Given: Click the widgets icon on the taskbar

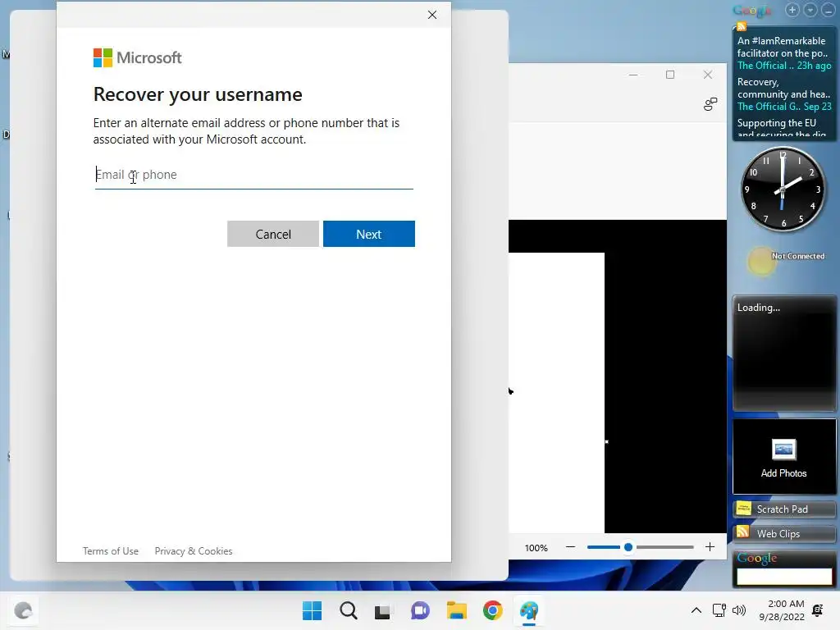Looking at the screenshot, I should (23, 610).
